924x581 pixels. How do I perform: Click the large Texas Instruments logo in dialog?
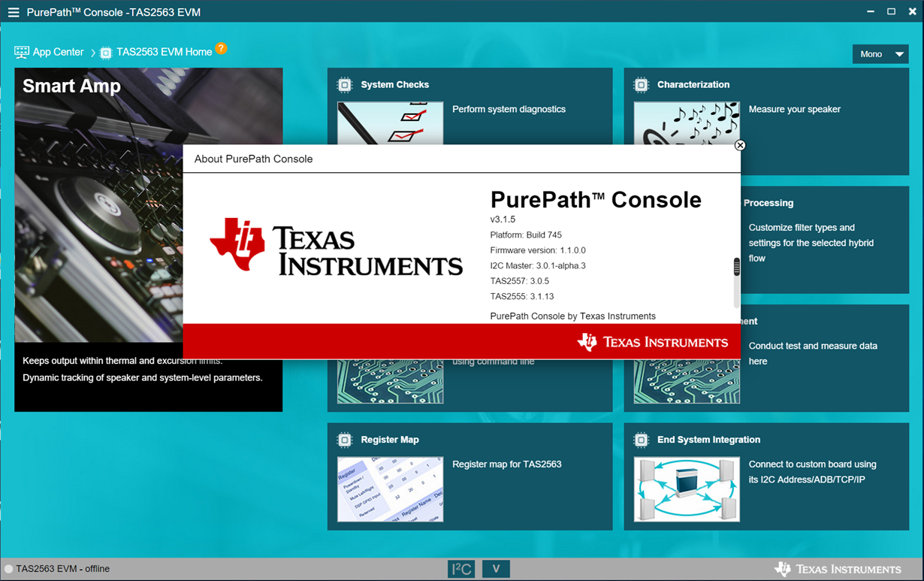pyautogui.click(x=336, y=247)
